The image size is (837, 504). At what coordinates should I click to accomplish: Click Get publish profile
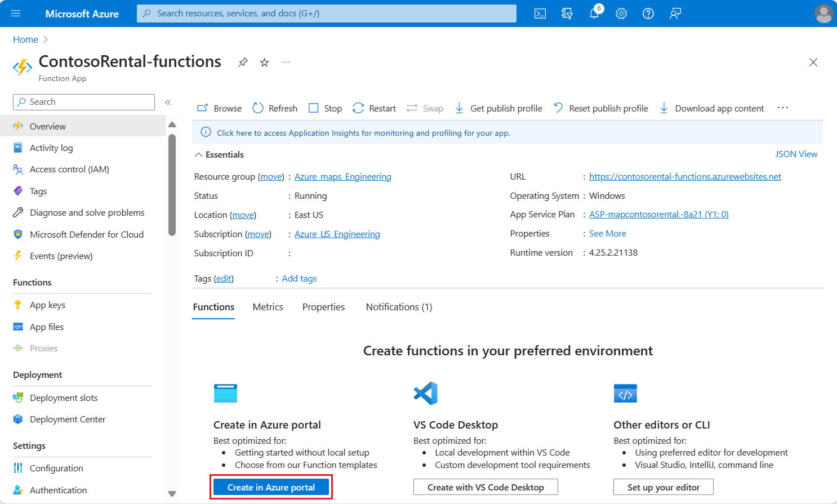click(498, 108)
